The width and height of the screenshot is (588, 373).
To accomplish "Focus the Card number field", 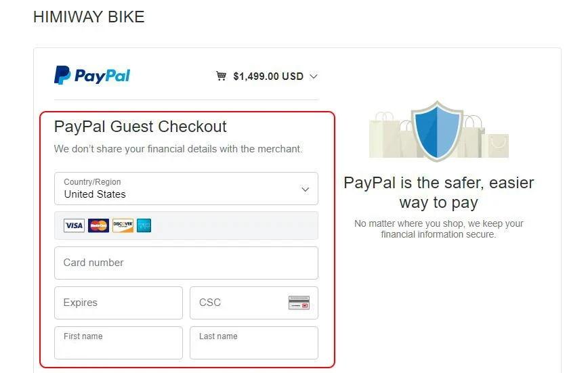I will coord(186,263).
